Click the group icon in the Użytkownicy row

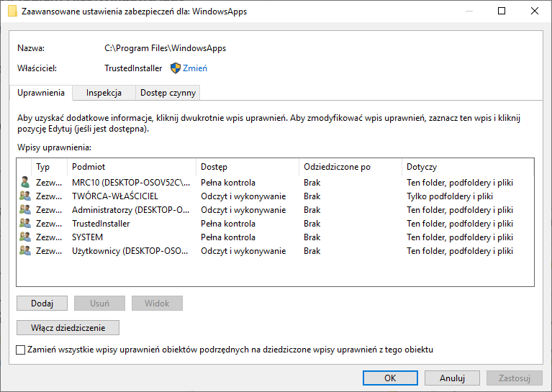(x=25, y=251)
